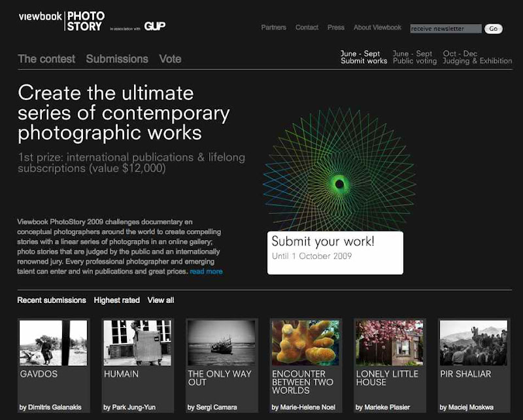Select Oct - Dec Judging & Exhibition phase
The width and height of the screenshot is (523, 420).
coord(477,57)
